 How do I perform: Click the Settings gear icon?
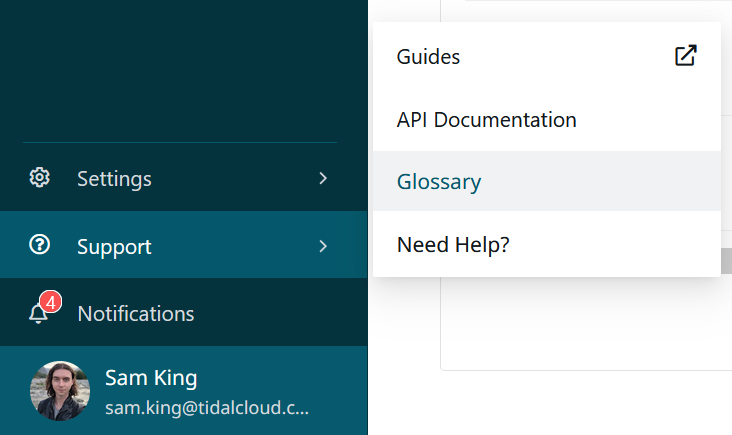pos(40,178)
